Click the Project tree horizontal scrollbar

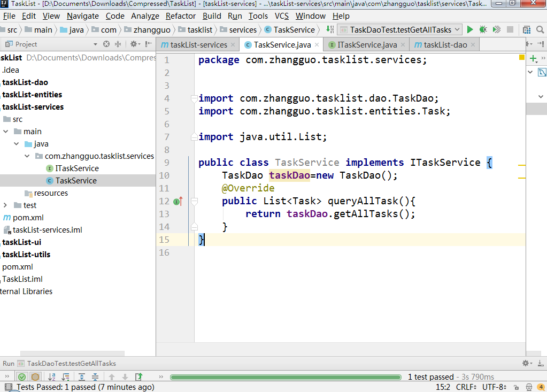tap(72, 353)
